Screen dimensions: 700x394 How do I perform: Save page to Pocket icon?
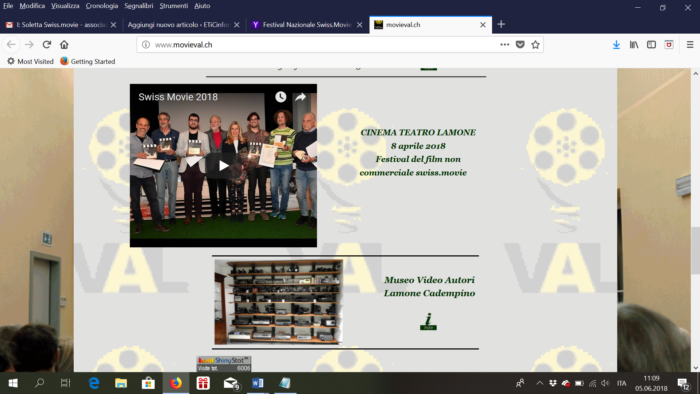pos(520,45)
